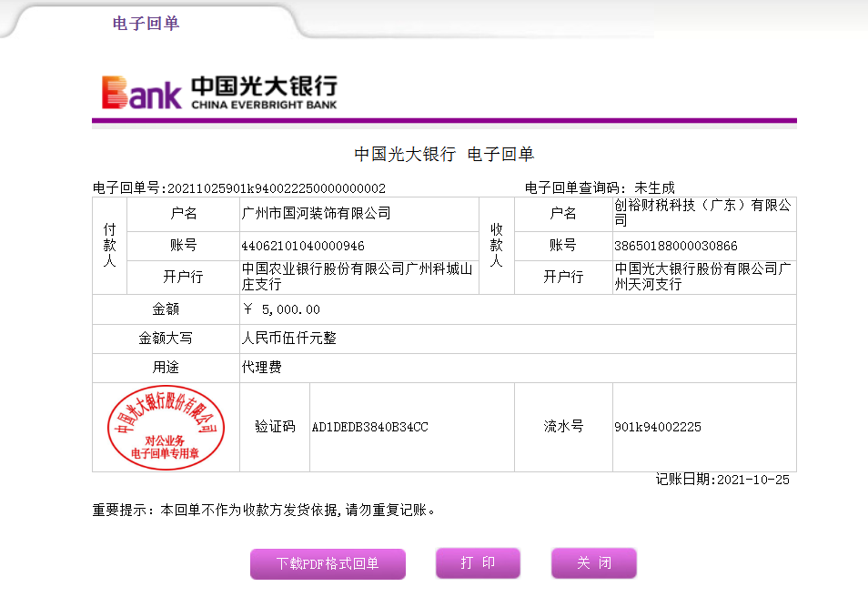The width and height of the screenshot is (868, 597).
Task: Click the 收款人 header cell
Action: (497, 246)
